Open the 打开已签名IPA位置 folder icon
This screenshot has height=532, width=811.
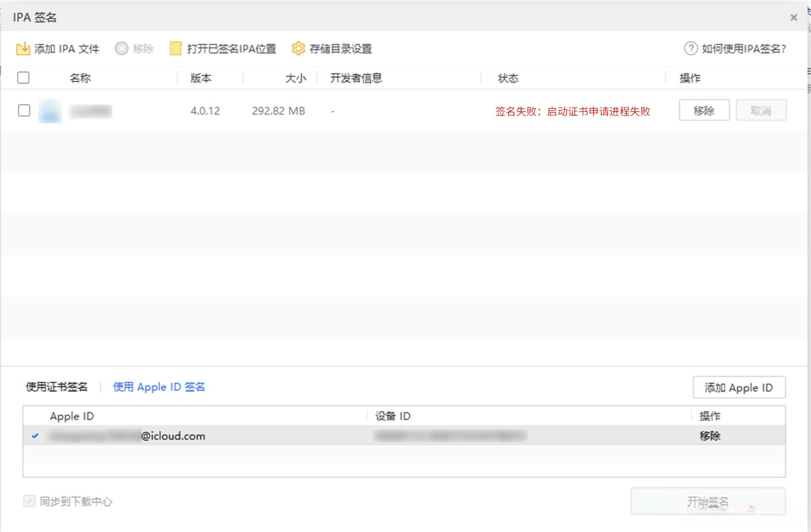(x=174, y=49)
